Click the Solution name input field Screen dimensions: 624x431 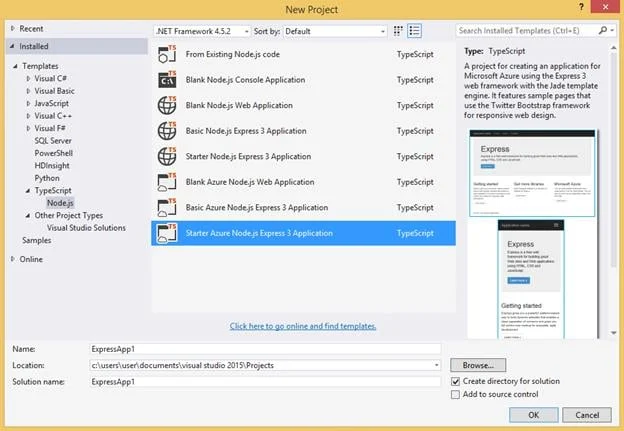click(265, 382)
